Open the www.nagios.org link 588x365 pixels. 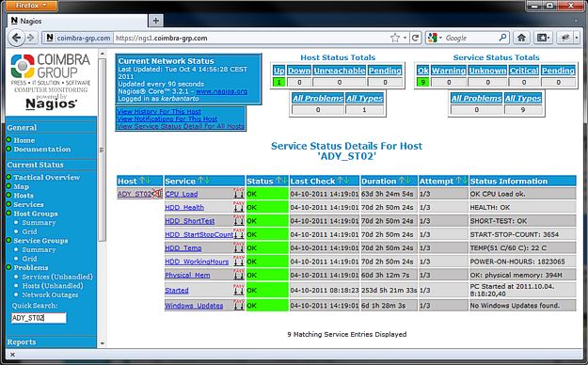pyautogui.click(x=221, y=91)
